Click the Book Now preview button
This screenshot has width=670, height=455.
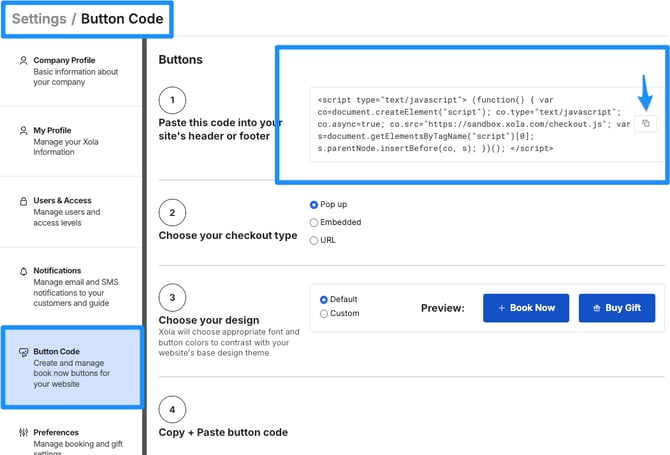click(526, 308)
